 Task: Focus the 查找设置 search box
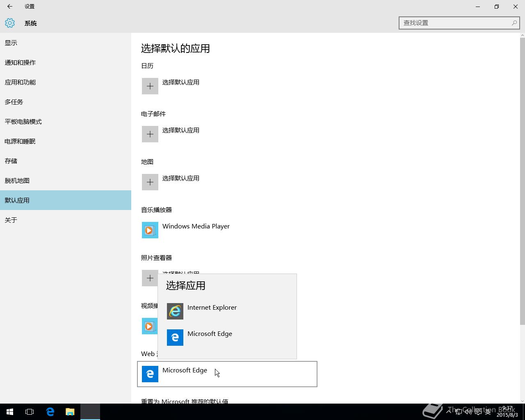click(459, 23)
